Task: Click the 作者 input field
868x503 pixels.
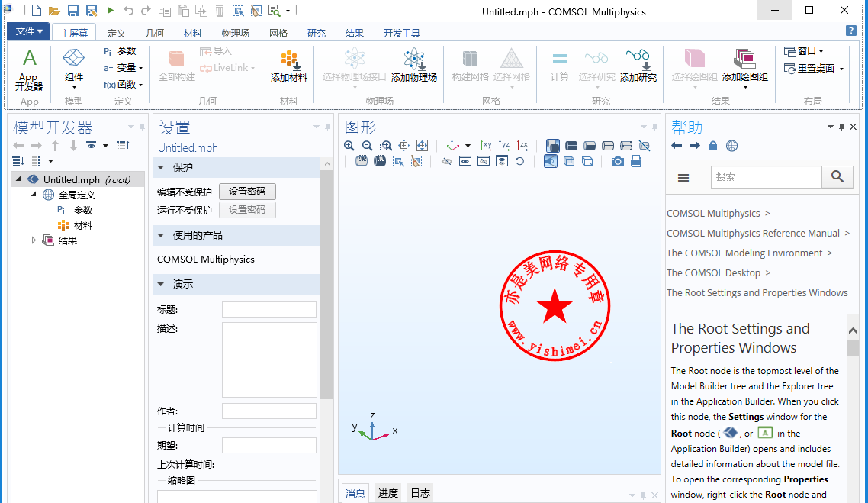Action: point(269,411)
